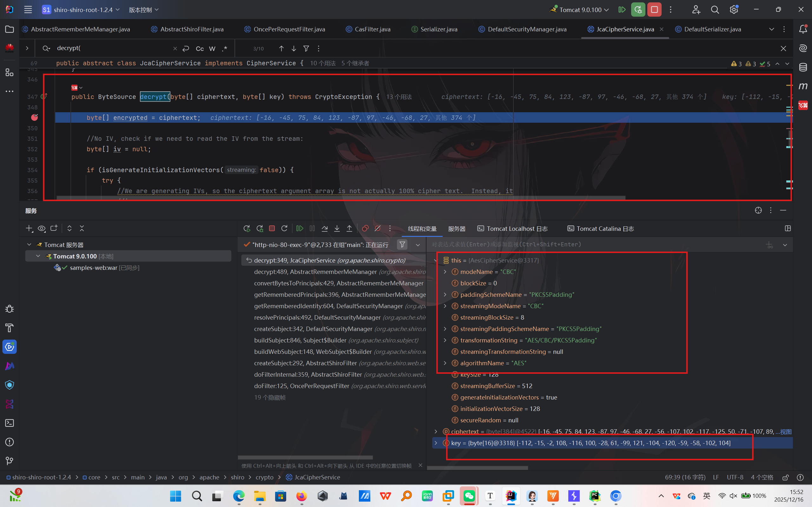Screen dimensions: 812x507
Task: Expand the key variable node
Action: pyautogui.click(x=436, y=443)
